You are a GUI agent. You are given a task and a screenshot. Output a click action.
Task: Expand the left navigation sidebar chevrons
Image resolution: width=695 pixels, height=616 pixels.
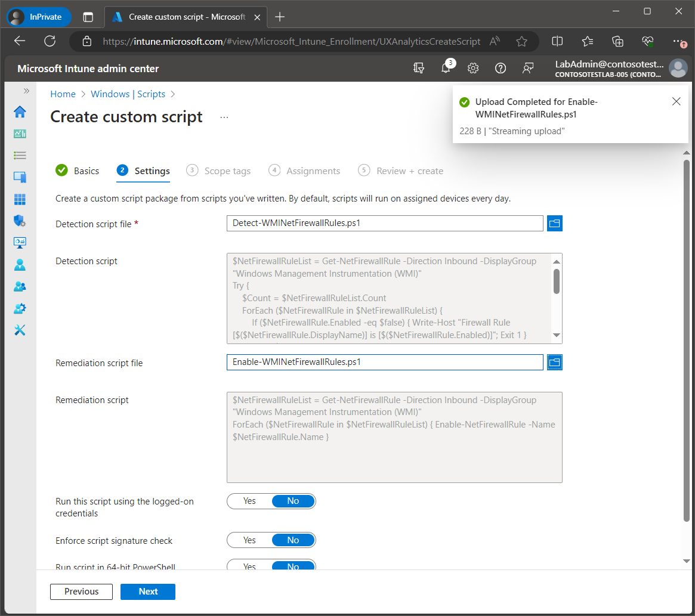26,91
